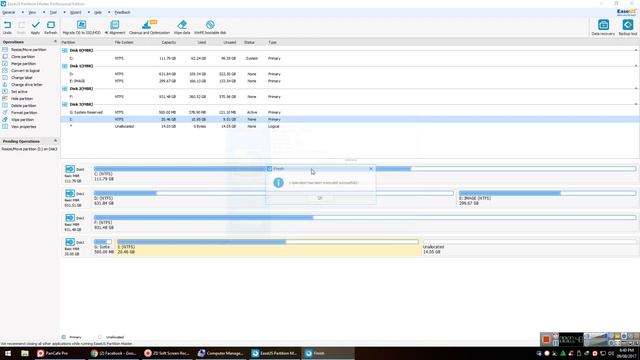Open the Wizard menu
This screenshot has height=360, width=640.
pos(76,12)
